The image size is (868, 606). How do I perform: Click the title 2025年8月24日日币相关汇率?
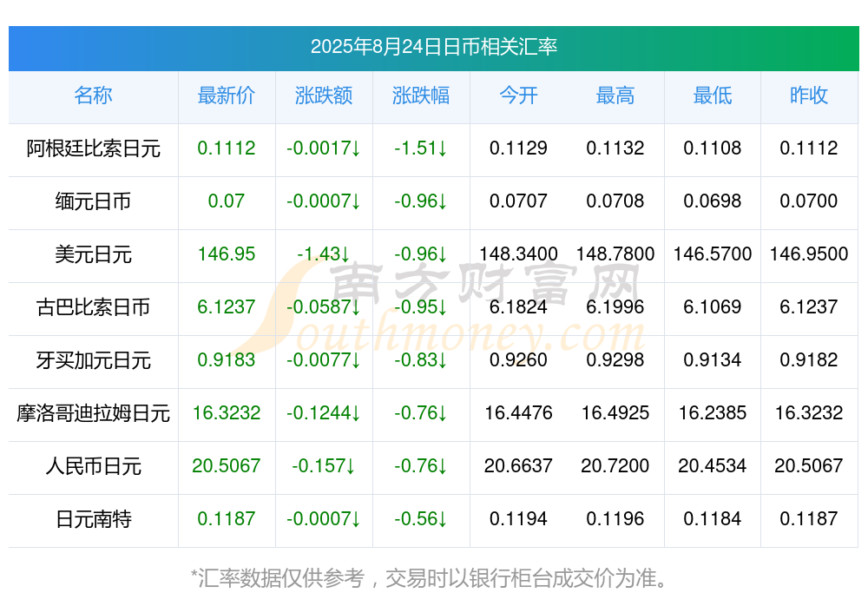tap(433, 47)
